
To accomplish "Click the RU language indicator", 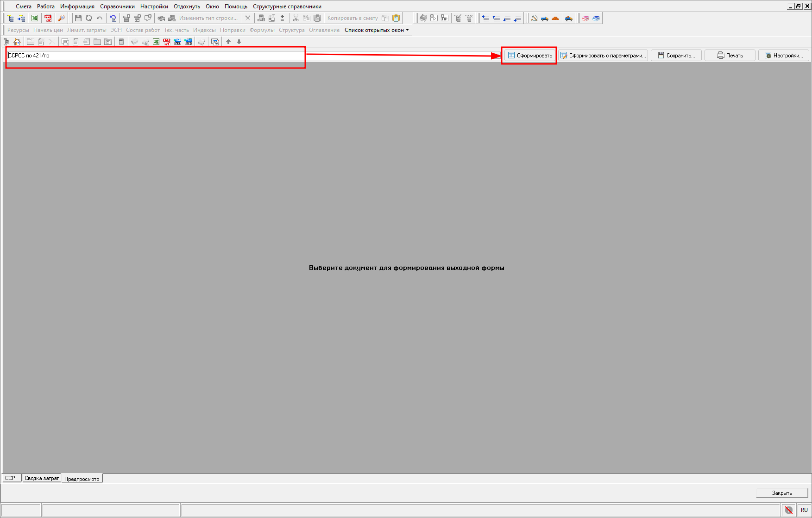I will [x=804, y=510].
